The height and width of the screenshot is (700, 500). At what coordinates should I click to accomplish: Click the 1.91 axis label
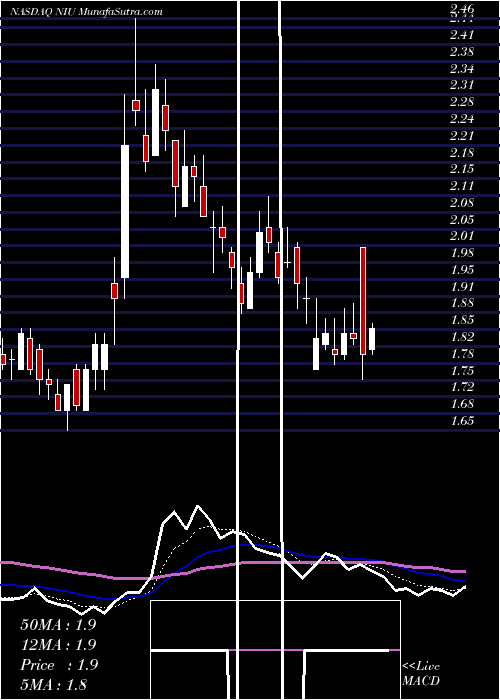point(461,287)
